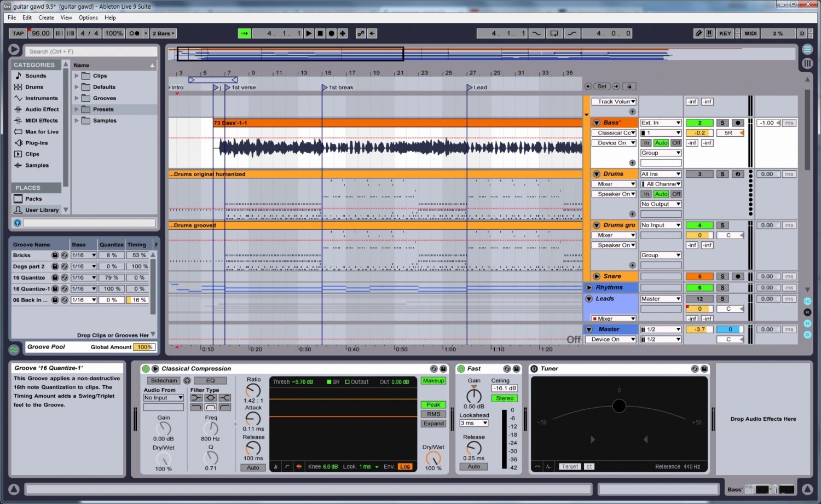Toggle the Makeup button in compressor
The height and width of the screenshot is (504, 821).
[x=433, y=381]
